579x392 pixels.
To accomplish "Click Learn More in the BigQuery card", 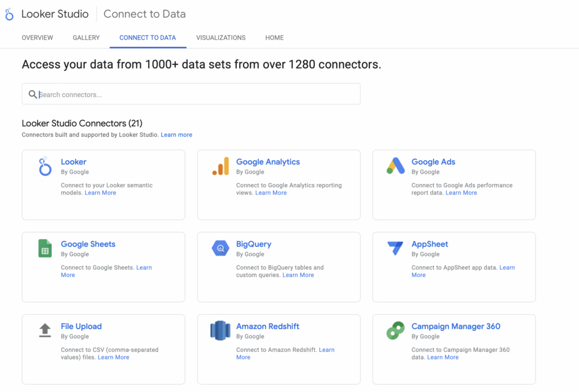I will (x=298, y=275).
